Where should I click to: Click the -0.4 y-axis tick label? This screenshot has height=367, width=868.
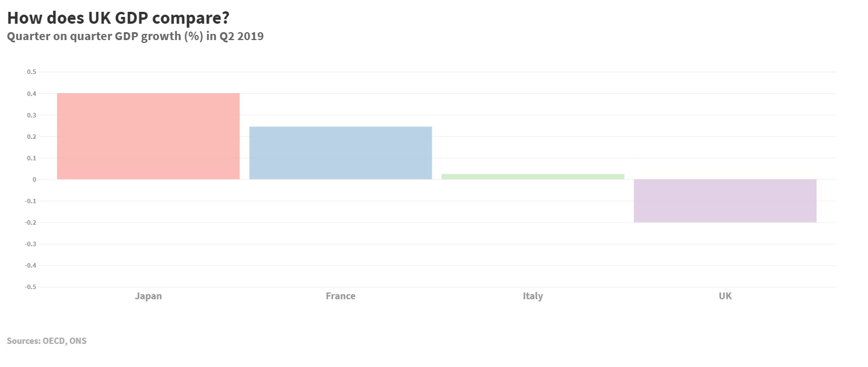tap(30, 265)
